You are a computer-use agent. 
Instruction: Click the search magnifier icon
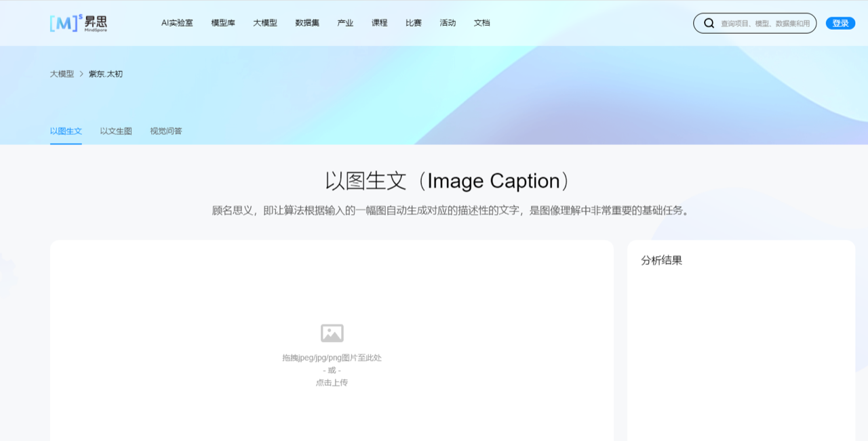point(709,23)
